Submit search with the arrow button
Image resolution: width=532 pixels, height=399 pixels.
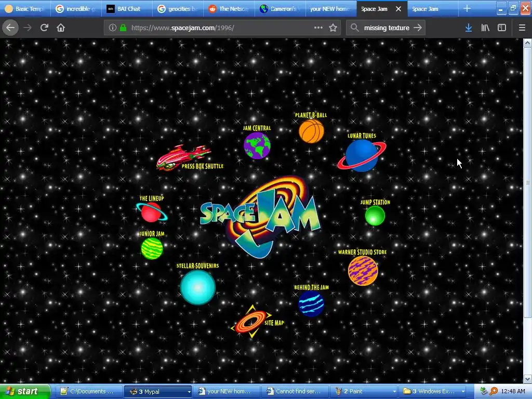point(418,28)
